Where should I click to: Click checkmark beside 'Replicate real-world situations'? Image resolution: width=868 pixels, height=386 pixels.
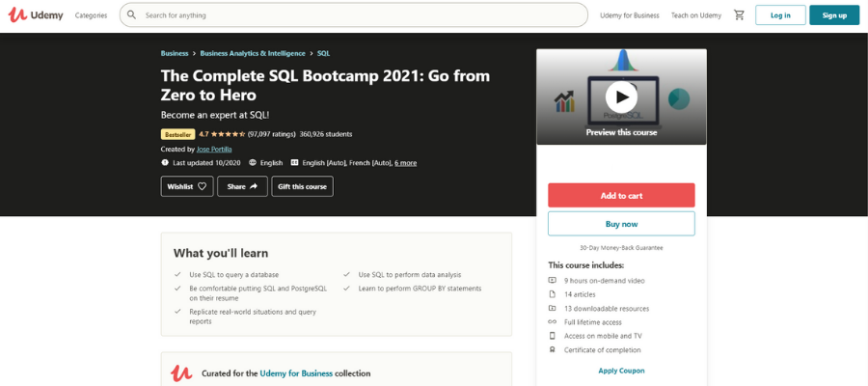tap(177, 312)
